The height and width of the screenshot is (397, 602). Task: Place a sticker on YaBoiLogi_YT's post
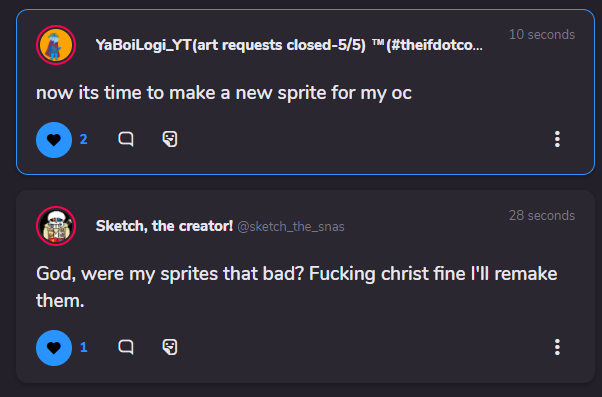point(170,139)
